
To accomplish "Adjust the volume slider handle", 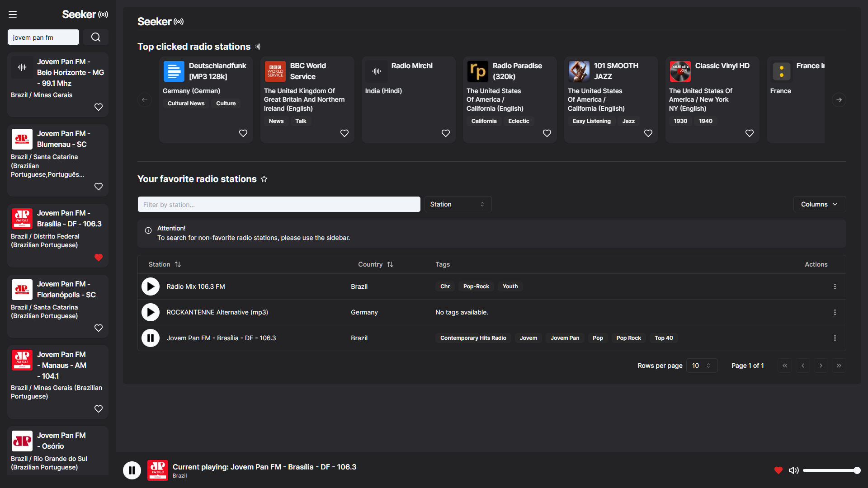I will [857, 470].
